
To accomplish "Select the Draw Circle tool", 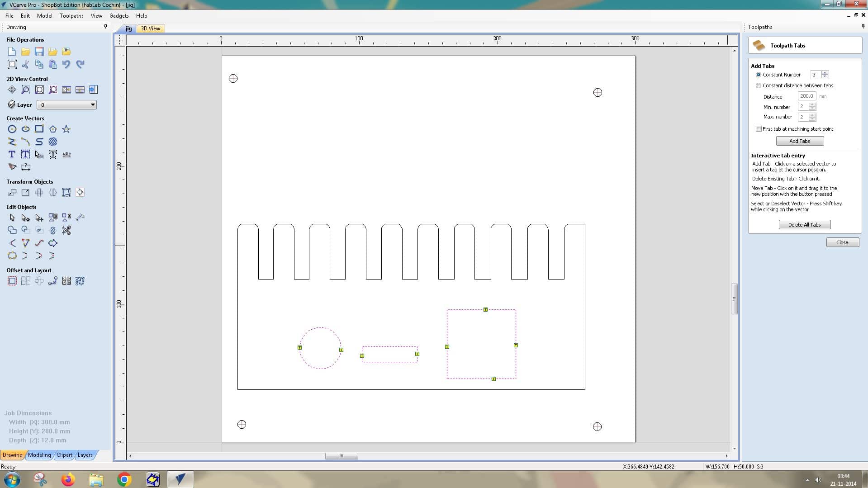I will tap(12, 129).
